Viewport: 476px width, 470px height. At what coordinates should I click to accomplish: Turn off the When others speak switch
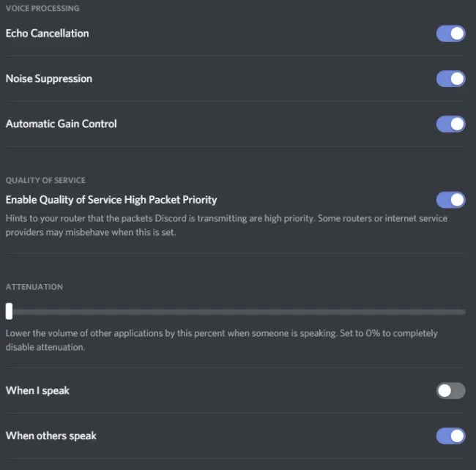(x=450, y=436)
